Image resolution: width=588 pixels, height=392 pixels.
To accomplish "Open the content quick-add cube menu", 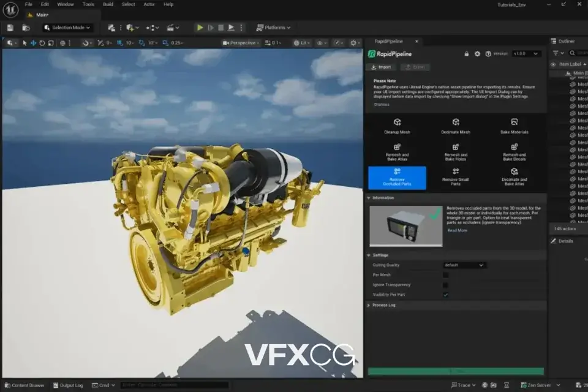I will [x=132, y=28].
